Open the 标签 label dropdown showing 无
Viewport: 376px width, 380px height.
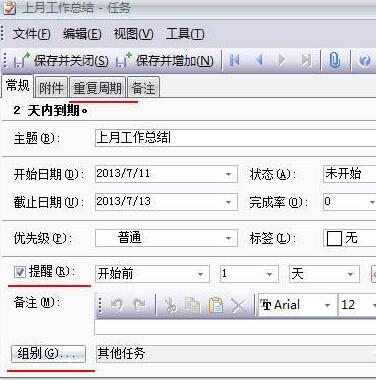[350, 238]
